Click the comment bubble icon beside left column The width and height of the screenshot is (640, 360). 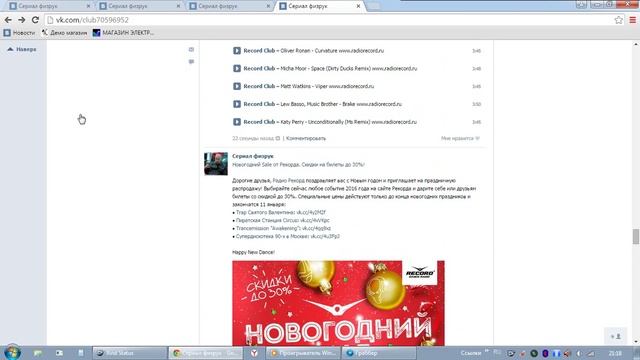(x=191, y=62)
